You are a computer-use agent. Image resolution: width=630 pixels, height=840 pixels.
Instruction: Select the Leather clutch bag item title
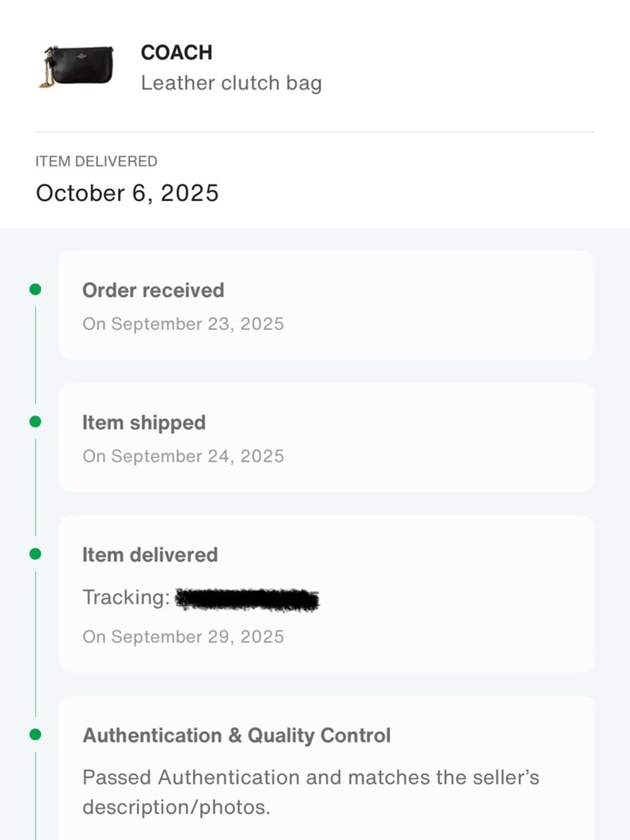click(231, 83)
